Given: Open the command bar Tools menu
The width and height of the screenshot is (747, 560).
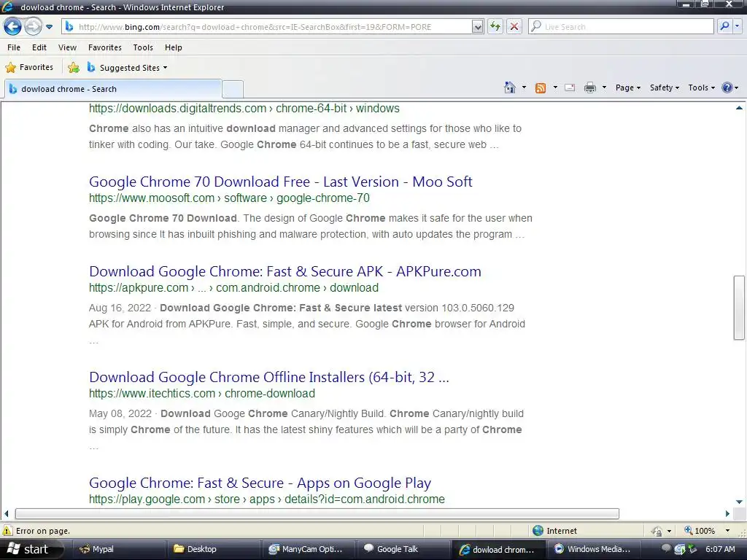Looking at the screenshot, I should [x=701, y=87].
